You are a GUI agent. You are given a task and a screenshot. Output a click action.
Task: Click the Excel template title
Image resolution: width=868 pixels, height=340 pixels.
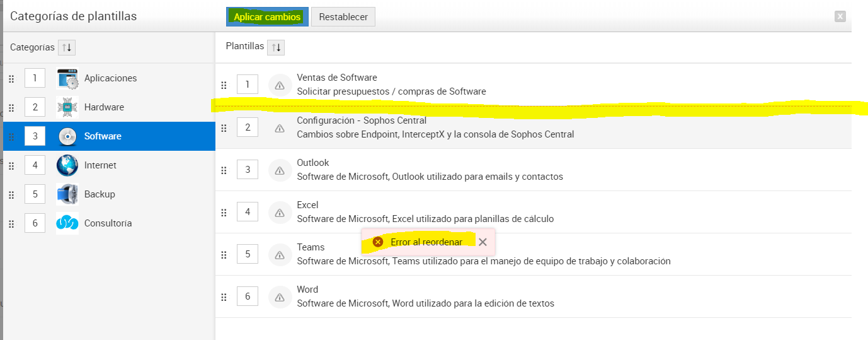point(307,205)
